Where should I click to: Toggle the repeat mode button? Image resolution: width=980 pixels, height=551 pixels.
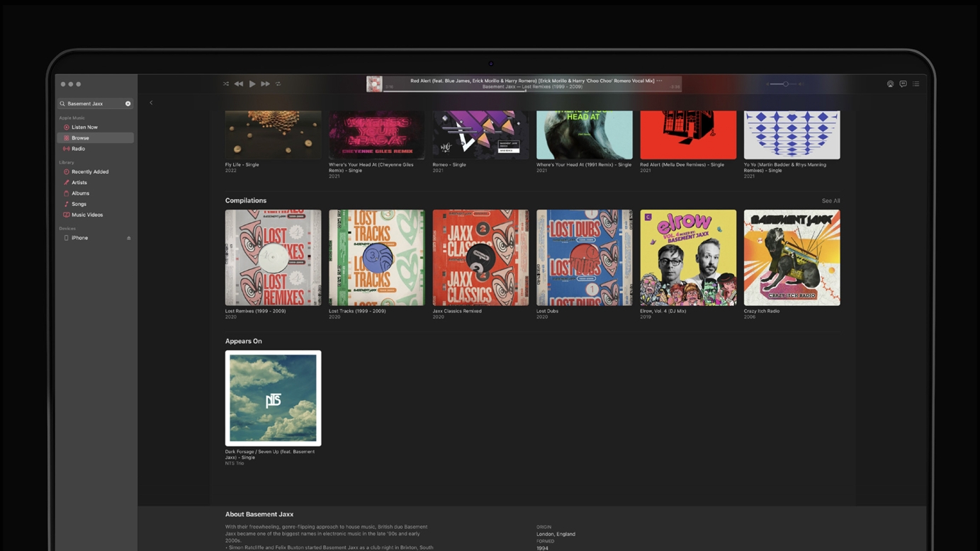[278, 84]
